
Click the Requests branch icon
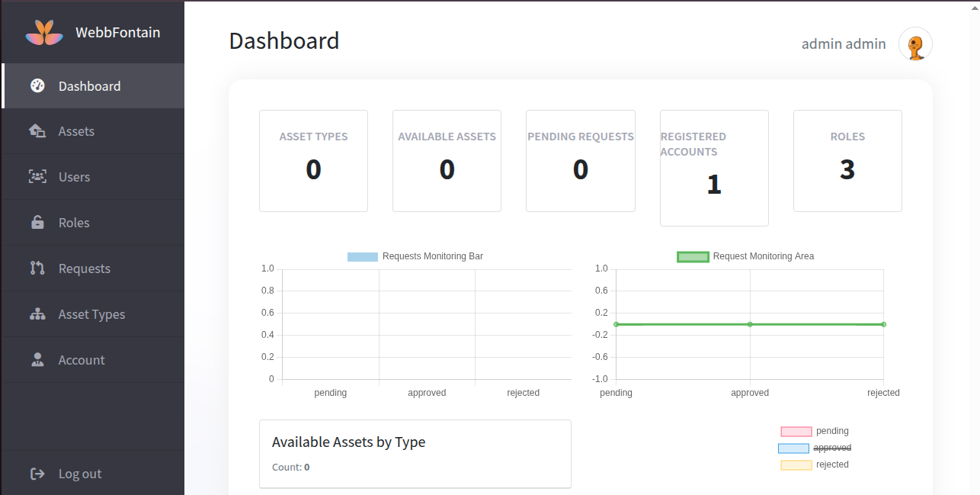37,268
